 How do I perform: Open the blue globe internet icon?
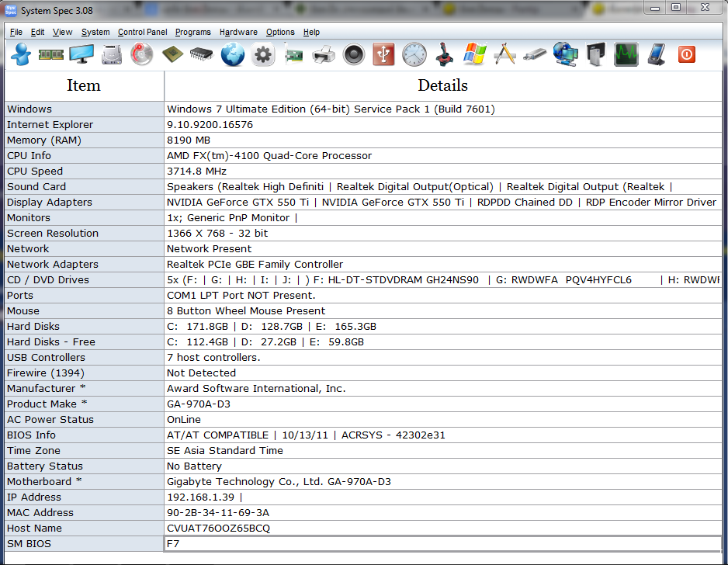pyautogui.click(x=233, y=55)
